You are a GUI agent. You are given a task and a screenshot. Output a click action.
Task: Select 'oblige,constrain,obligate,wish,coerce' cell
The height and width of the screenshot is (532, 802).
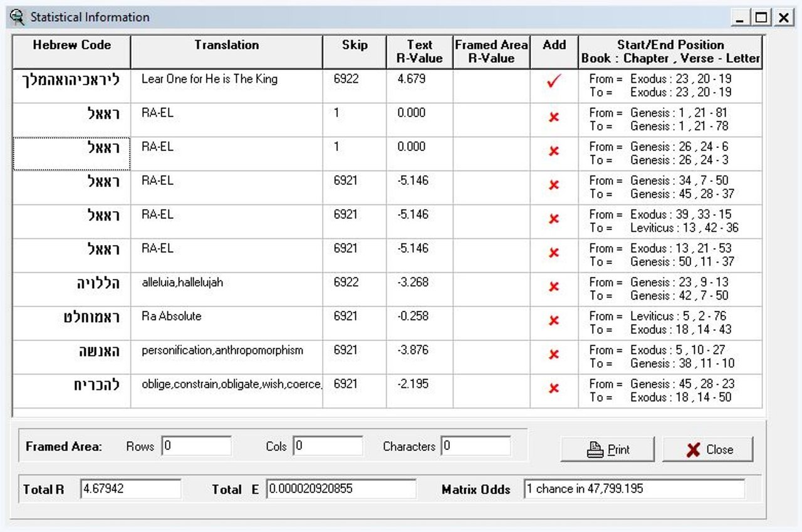tap(227, 390)
